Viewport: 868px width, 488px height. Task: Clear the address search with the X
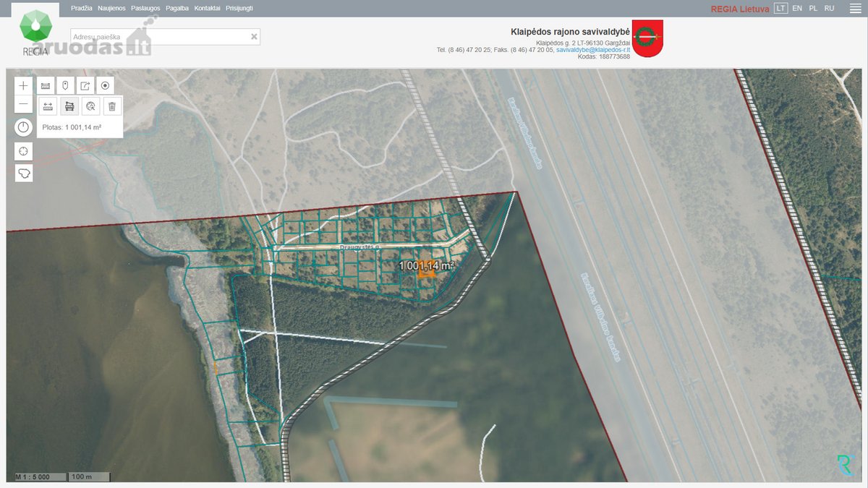[254, 36]
